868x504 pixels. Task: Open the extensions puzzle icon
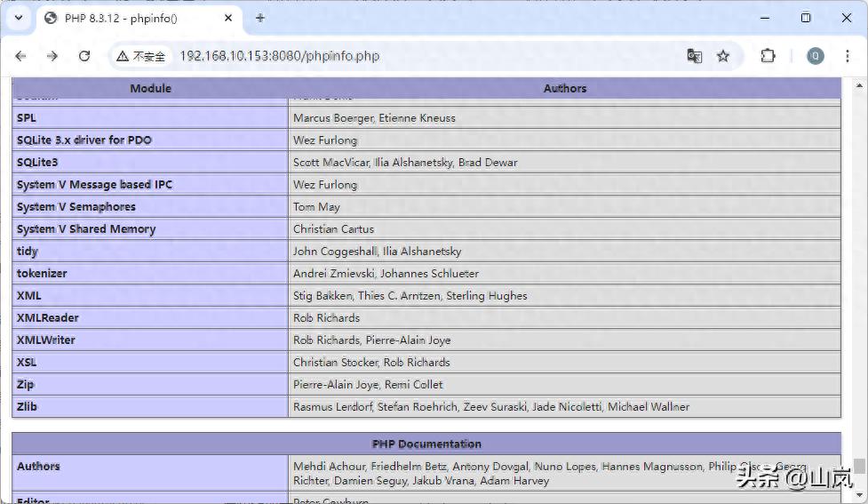768,56
